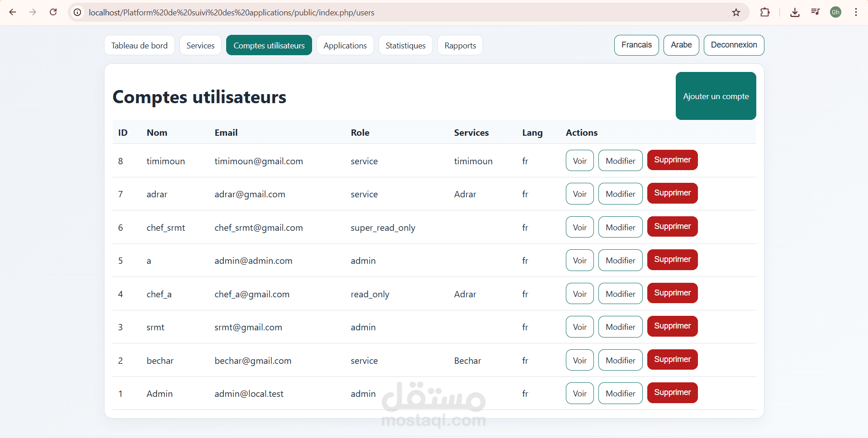
Task: Bookmark this page with the star icon
Action: click(x=736, y=12)
